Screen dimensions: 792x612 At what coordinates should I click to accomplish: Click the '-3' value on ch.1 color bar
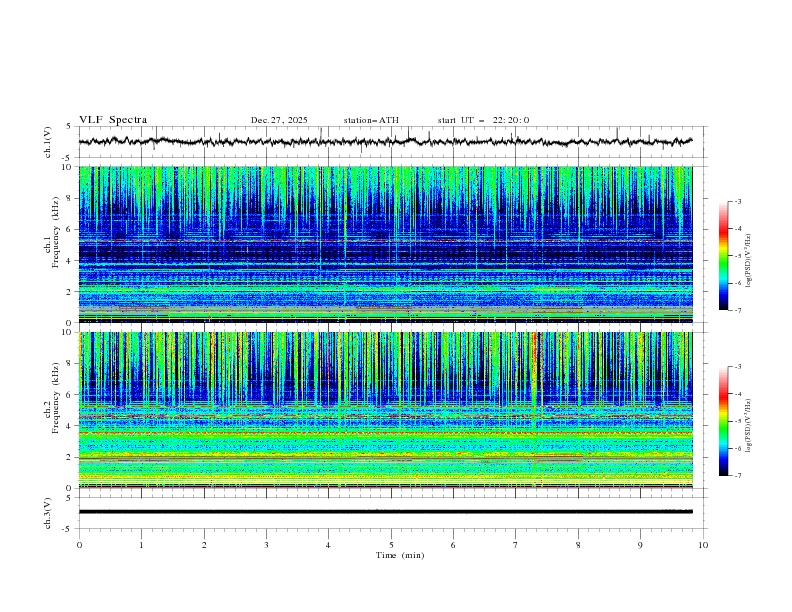pyautogui.click(x=737, y=201)
